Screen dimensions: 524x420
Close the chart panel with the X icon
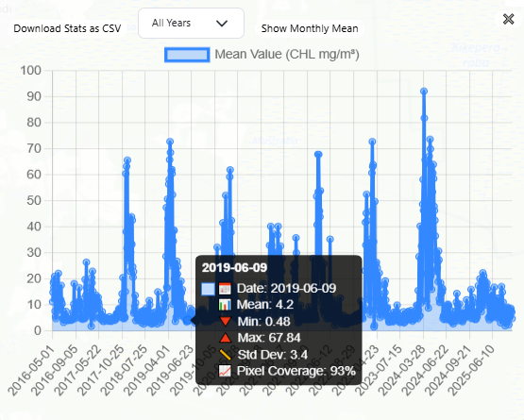point(508,19)
